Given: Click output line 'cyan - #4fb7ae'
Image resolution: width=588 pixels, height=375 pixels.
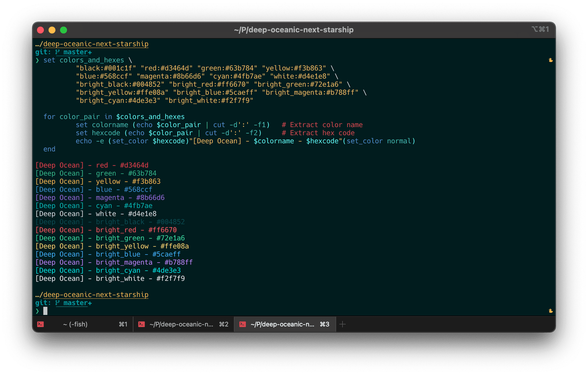Looking at the screenshot, I should point(94,206).
